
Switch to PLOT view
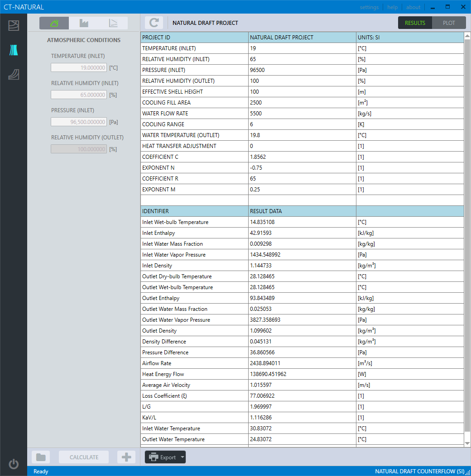(x=449, y=23)
